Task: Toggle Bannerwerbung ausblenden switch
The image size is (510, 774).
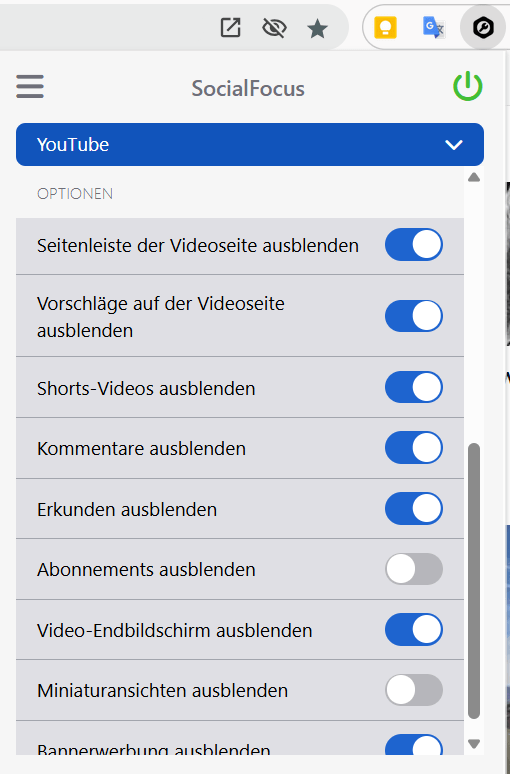Action: pos(414,745)
